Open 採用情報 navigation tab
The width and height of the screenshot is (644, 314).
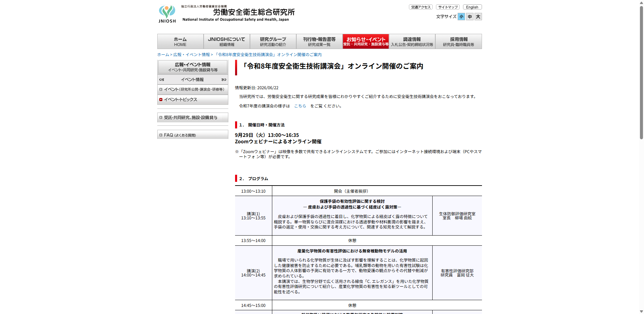click(x=459, y=41)
